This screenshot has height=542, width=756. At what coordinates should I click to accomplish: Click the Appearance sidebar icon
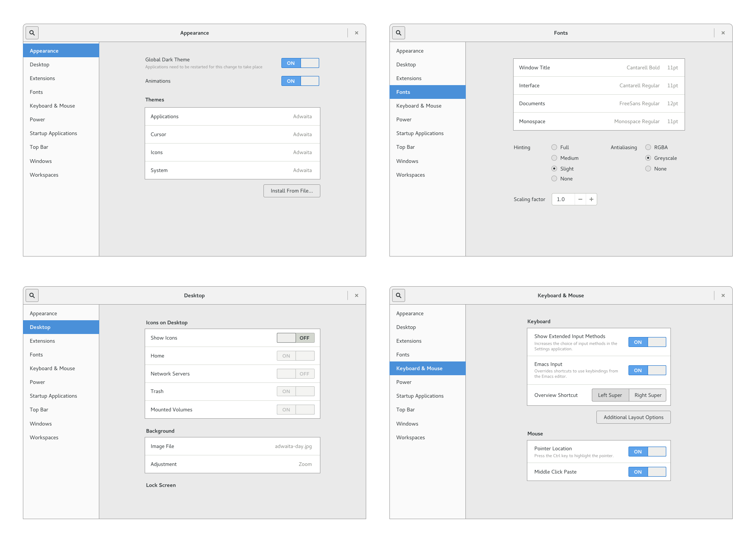(60, 51)
